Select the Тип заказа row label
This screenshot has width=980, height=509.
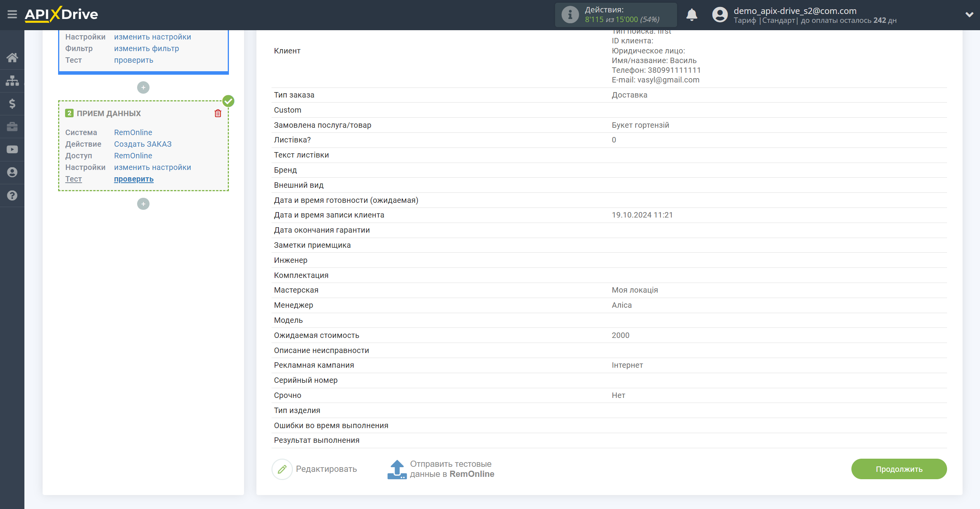pos(294,95)
